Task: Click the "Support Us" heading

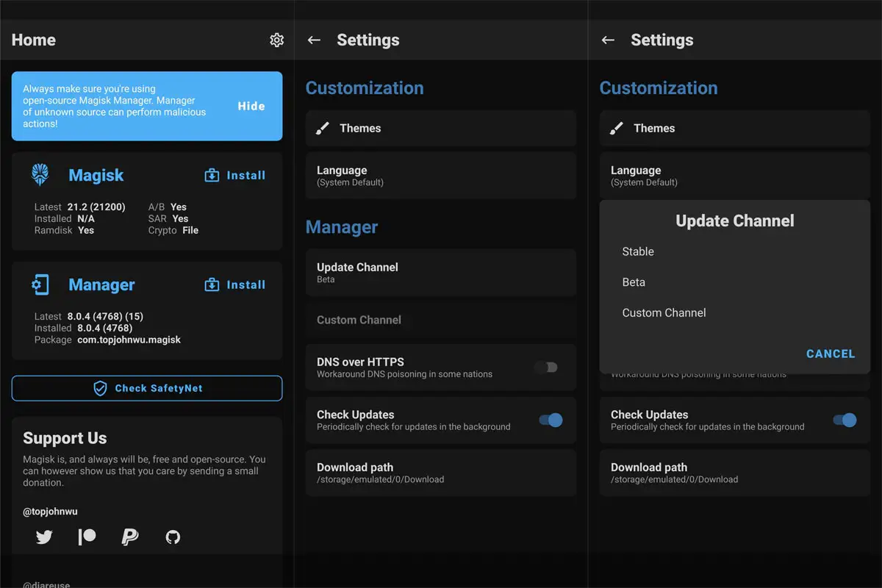Action: tap(65, 438)
